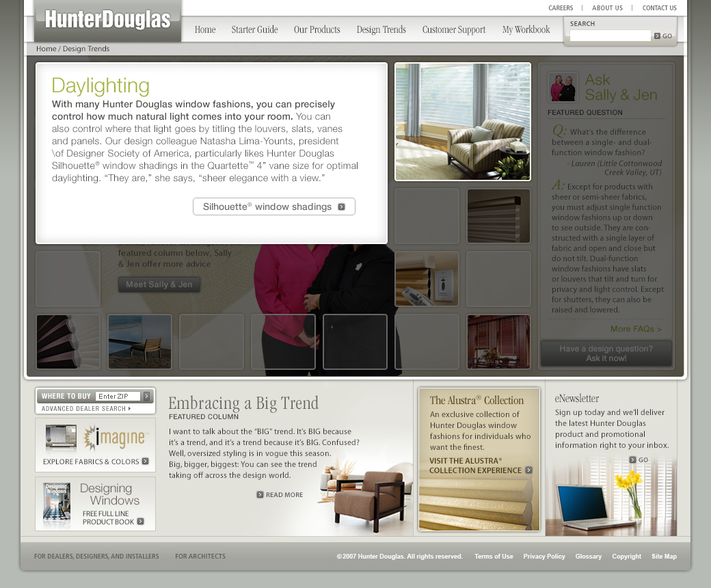711x588 pixels.
Task: Open Embracing a Big Trend heading
Action: click(x=243, y=403)
